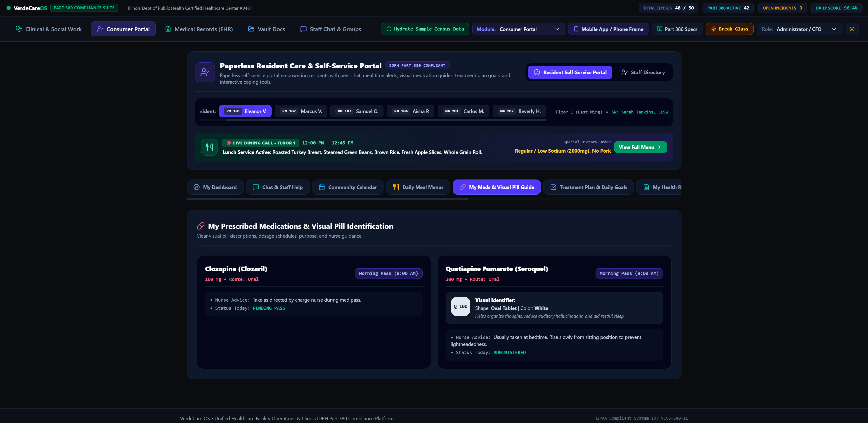Click the Staff Chat & Groups speech icon
Screen dimensions: 868x423
303,29
